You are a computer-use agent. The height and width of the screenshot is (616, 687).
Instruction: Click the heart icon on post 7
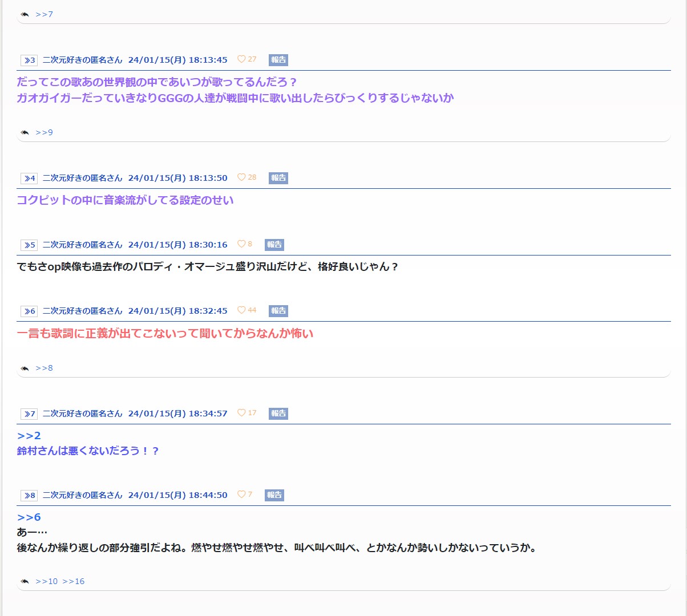[241, 413]
